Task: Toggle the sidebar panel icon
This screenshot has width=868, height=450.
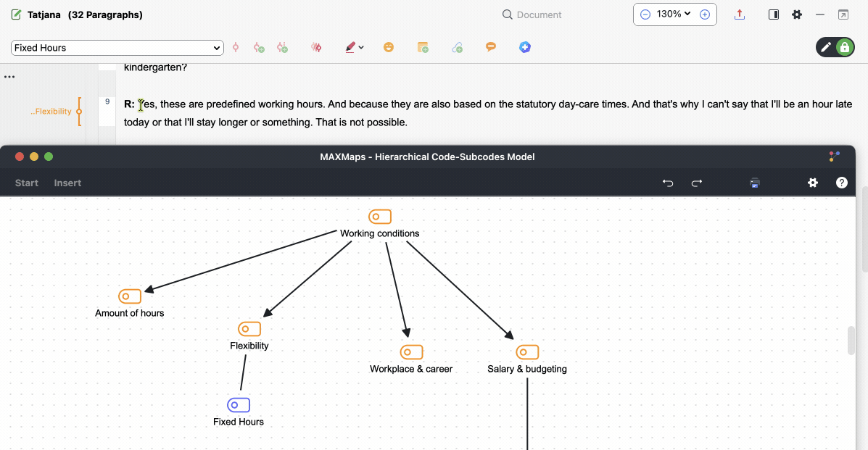Action: click(x=774, y=14)
